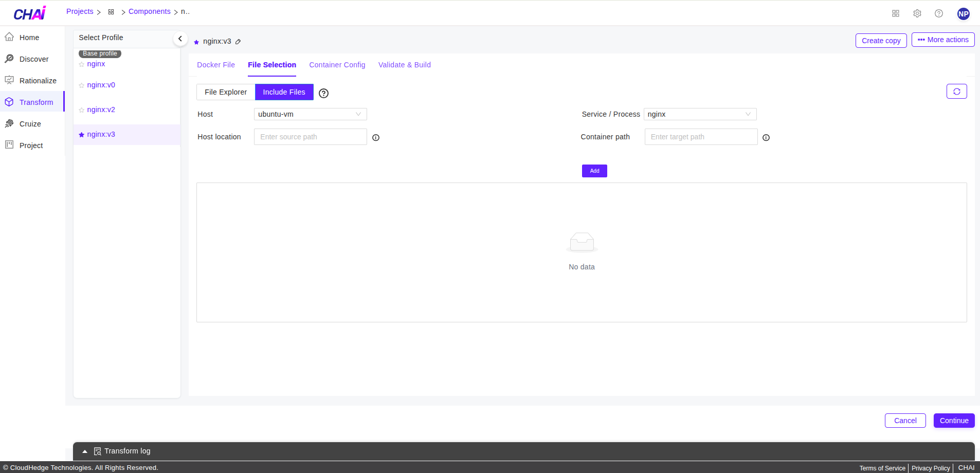
Task: Edit the nginx:v3 name with the pencil icon
Action: [238, 42]
